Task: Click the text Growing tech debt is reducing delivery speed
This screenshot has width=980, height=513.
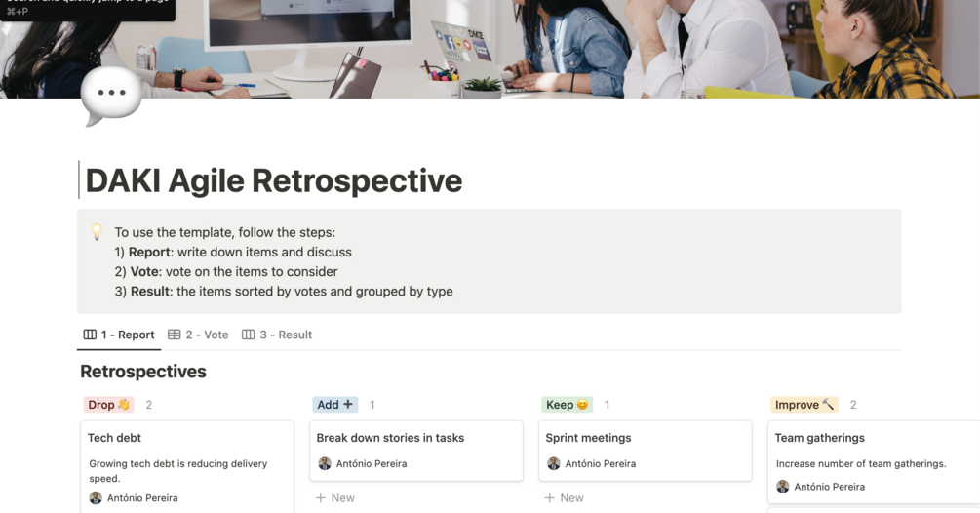Action: tap(178, 471)
